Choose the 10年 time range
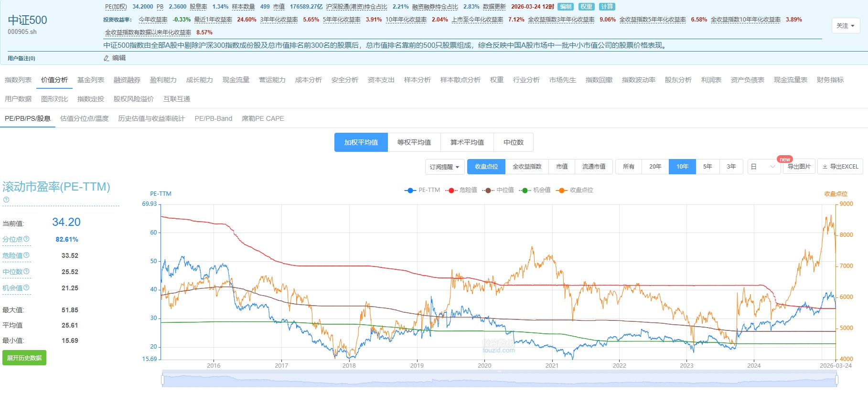This screenshot has height=393, width=868. click(x=682, y=167)
